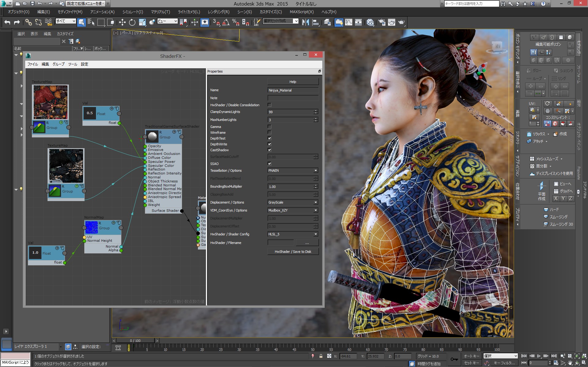Open ShaderFX File menu
Viewport: 588px width, 367px height.
click(x=32, y=64)
